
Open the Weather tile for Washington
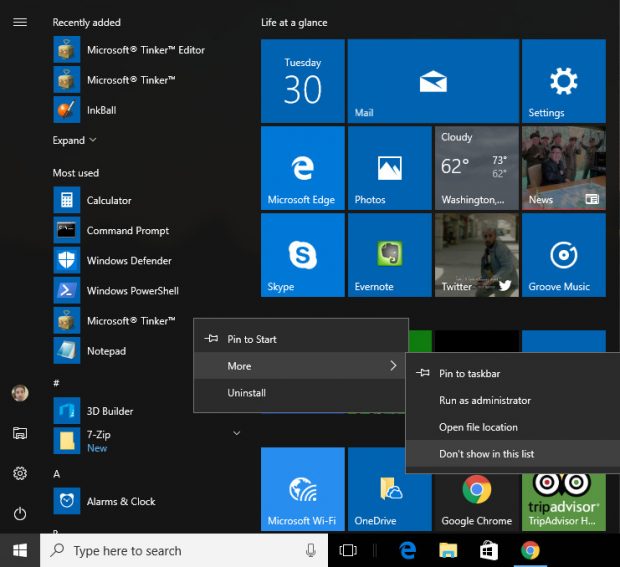(476, 168)
